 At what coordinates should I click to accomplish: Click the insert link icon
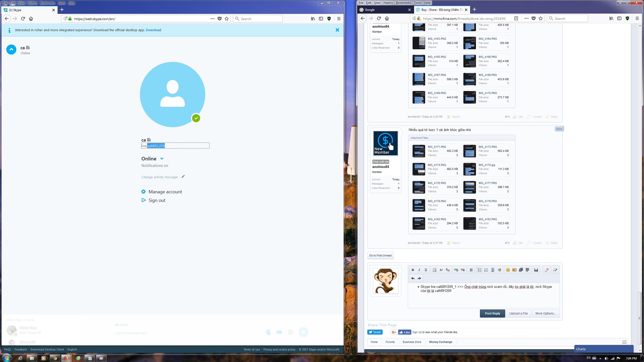[x=456, y=270]
